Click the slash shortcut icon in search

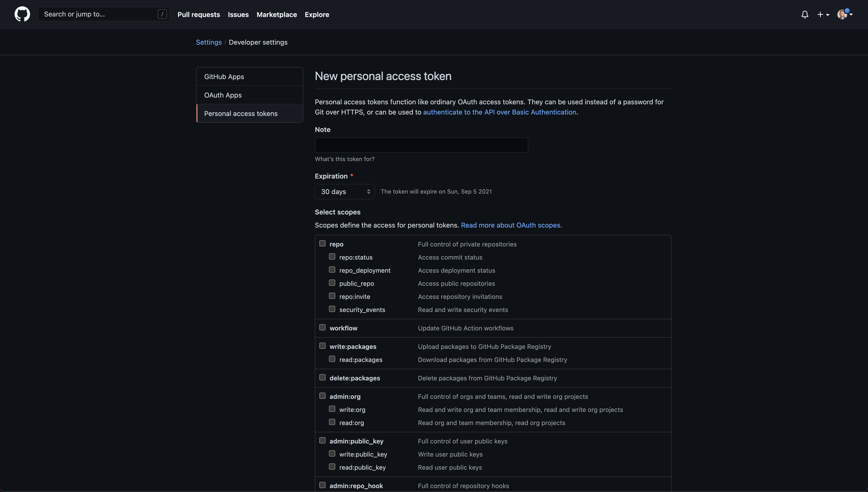162,14
